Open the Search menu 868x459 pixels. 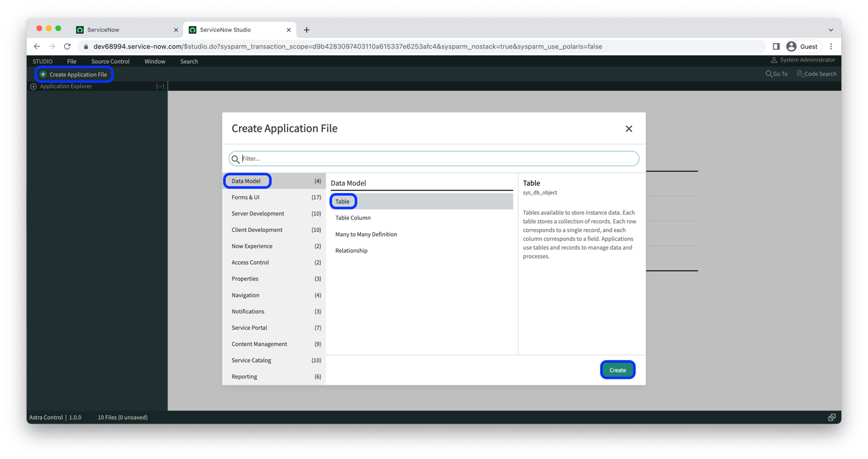click(189, 61)
